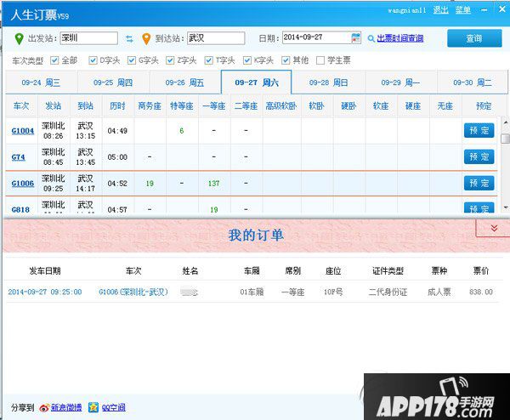Minimize the 人生订票 window
Screen dimensions: 510x420
pyautogui.click(x=484, y=10)
